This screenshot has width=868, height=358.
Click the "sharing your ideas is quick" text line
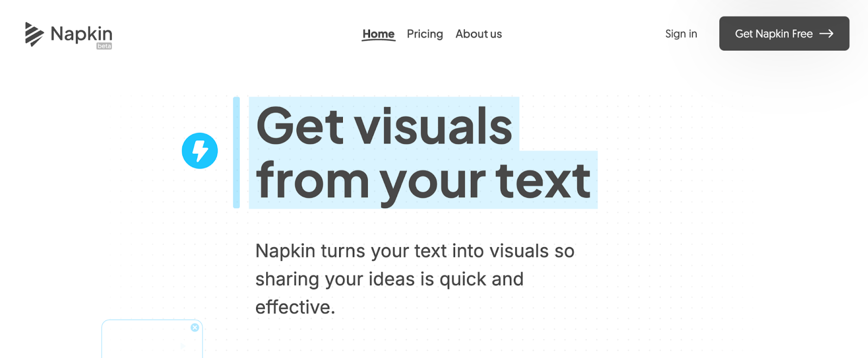point(389,279)
